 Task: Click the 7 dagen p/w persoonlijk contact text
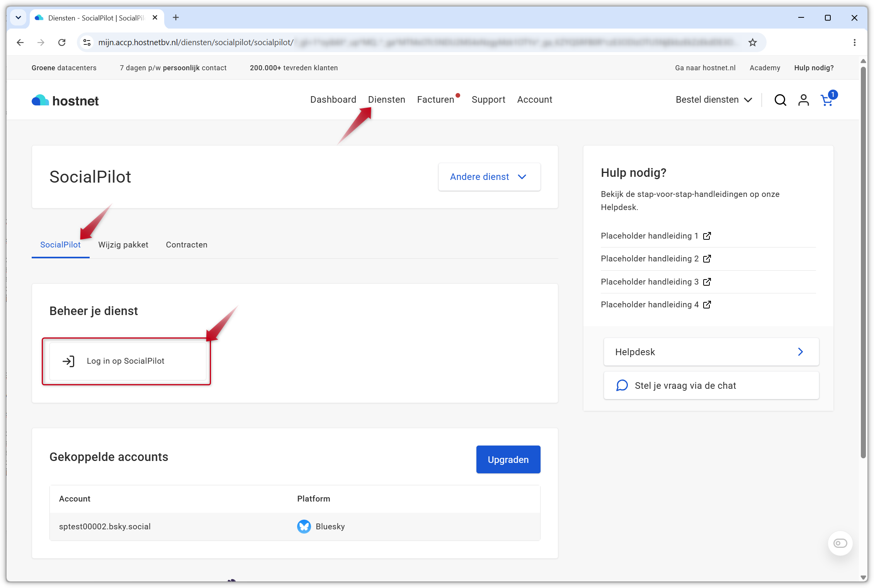173,68
